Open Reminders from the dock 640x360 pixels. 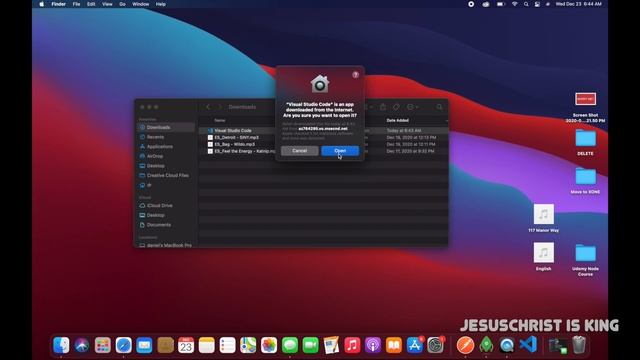click(227, 345)
